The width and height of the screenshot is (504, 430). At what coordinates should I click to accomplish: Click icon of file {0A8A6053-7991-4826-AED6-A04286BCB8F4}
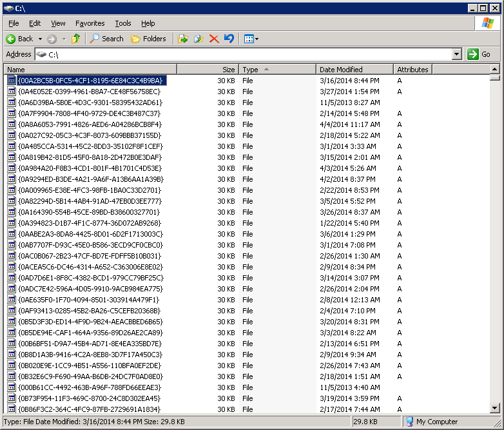point(12,124)
